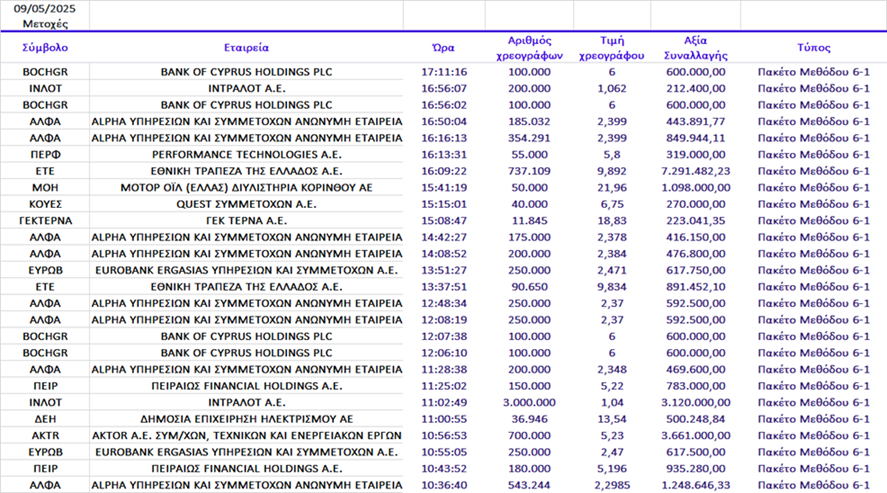Viewport: 887px width, 493px height.
Task: Select quantity 185.032
Action: [x=529, y=122]
